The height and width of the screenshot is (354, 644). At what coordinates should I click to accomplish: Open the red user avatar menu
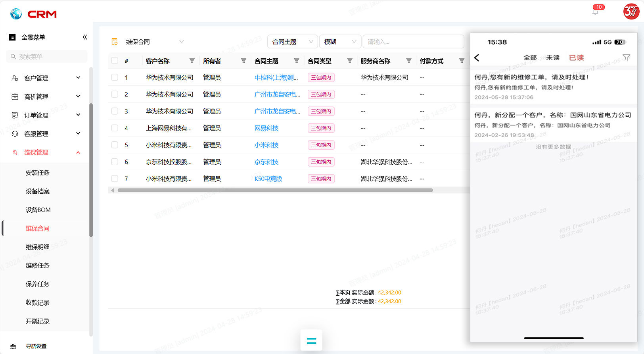pos(631,12)
